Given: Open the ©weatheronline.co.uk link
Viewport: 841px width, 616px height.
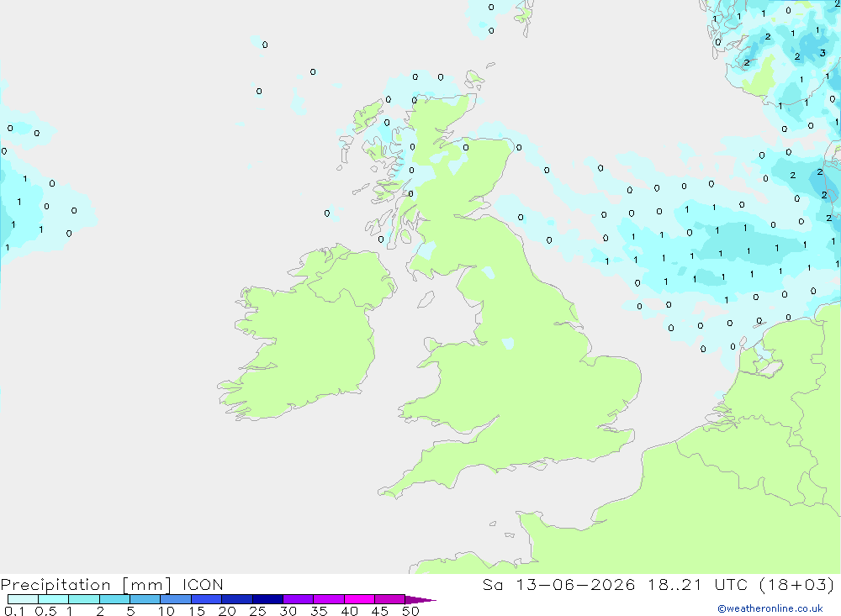Looking at the screenshot, I should [770, 608].
